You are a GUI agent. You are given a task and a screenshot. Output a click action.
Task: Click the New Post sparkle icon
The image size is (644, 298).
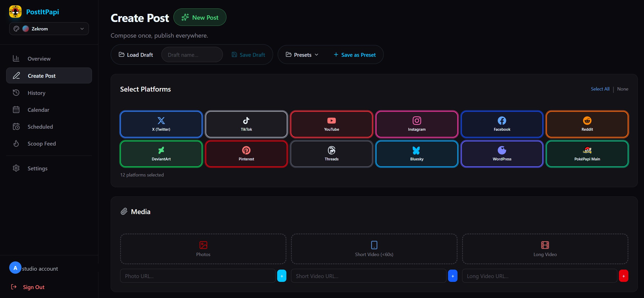[x=185, y=17]
